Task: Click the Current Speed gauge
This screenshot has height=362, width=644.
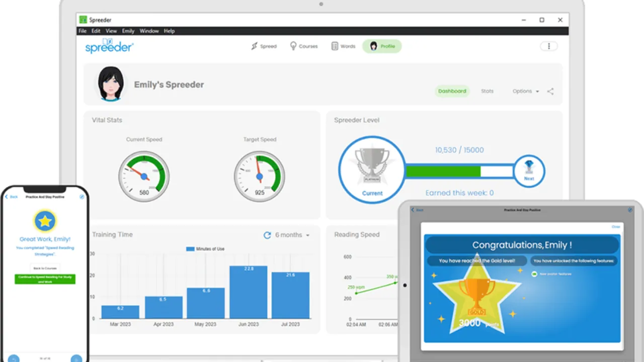Action: click(144, 177)
